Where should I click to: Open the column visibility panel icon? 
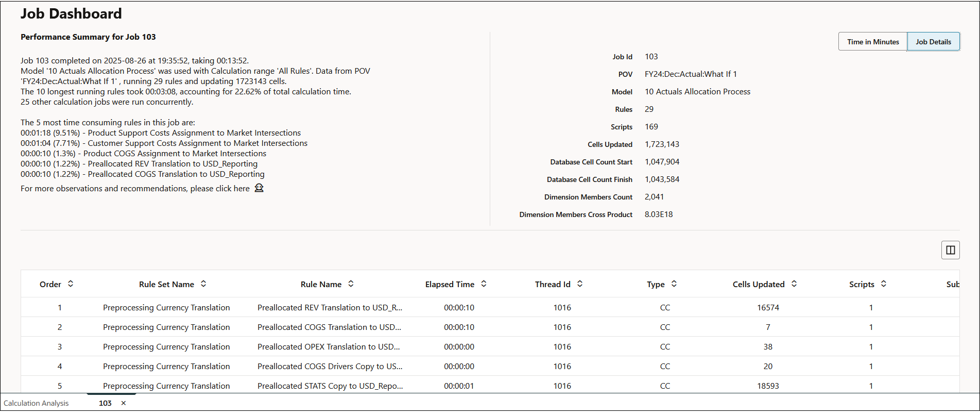(950, 250)
